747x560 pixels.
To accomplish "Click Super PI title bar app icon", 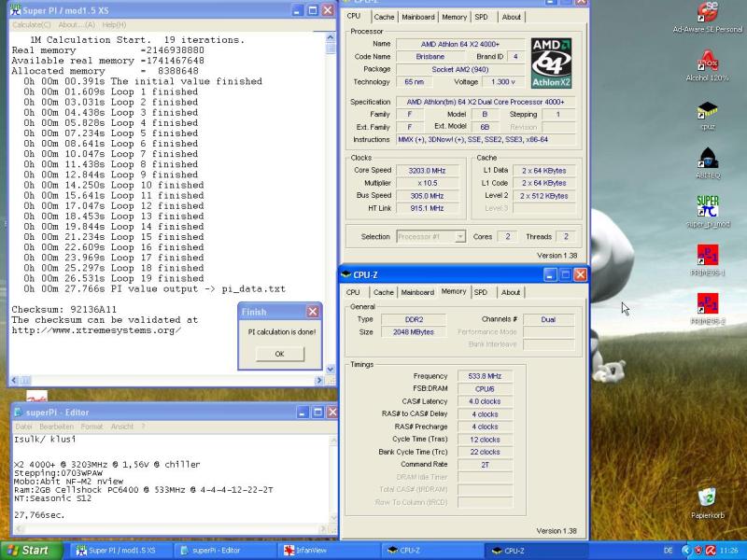I will pyautogui.click(x=16, y=10).
